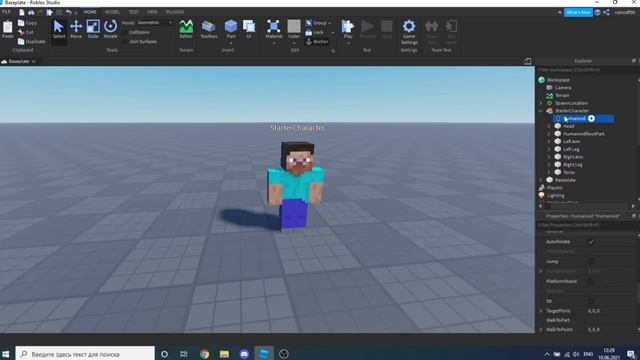The height and width of the screenshot is (360, 640).
Task: Click Group in Edit section
Action: pyautogui.click(x=316, y=23)
